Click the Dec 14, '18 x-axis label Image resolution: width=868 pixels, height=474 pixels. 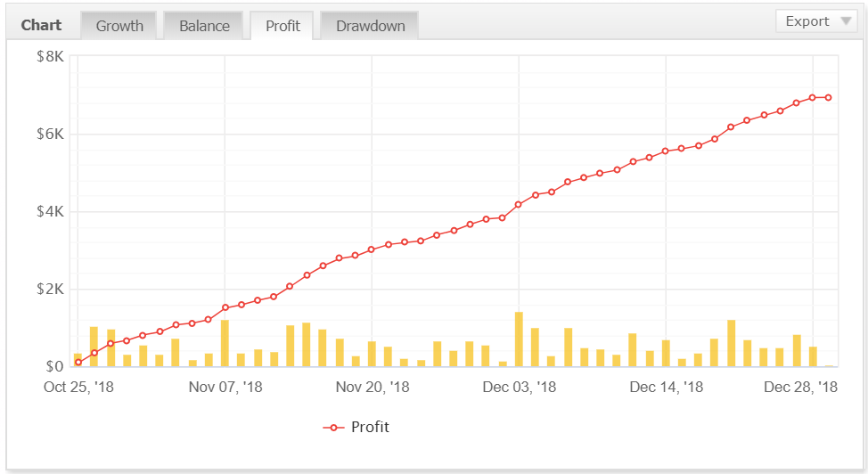click(x=666, y=387)
